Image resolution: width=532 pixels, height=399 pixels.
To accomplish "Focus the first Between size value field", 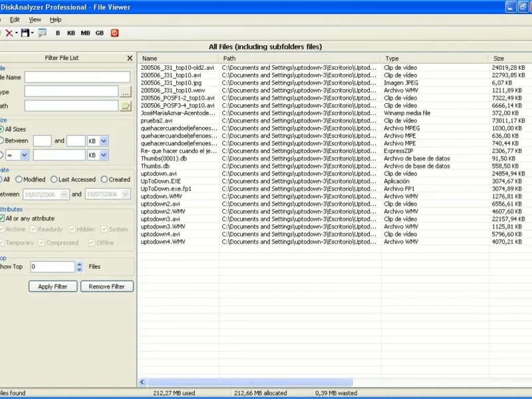I will tap(43, 141).
